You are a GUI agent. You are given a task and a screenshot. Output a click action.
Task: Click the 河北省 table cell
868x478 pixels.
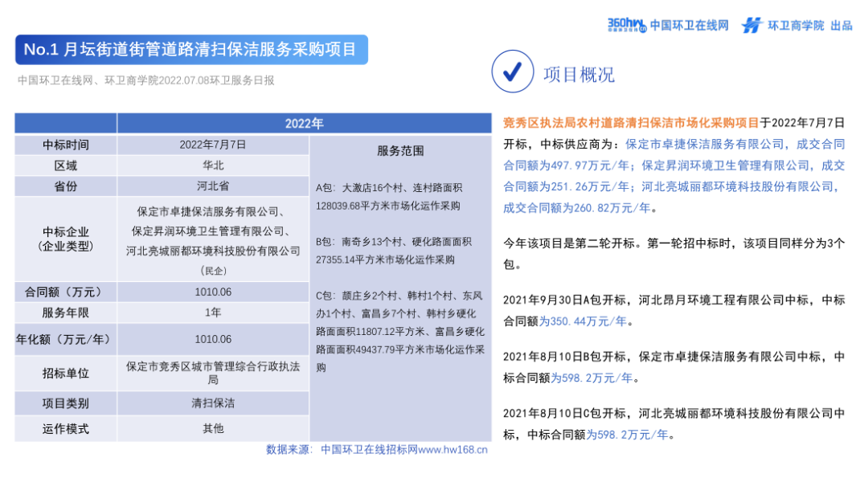[x=213, y=186]
